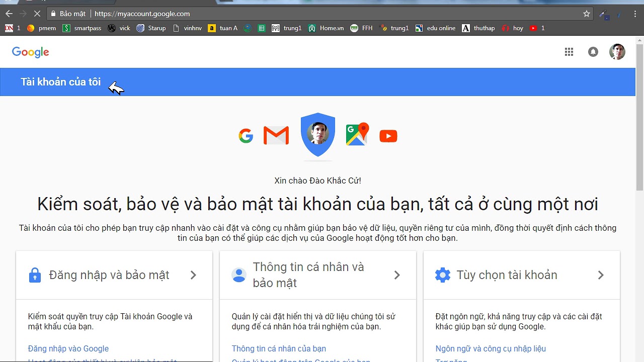Viewport: 644px width, 362px height.
Task: Open the round blue-green icon bookmark
Action: (247, 28)
